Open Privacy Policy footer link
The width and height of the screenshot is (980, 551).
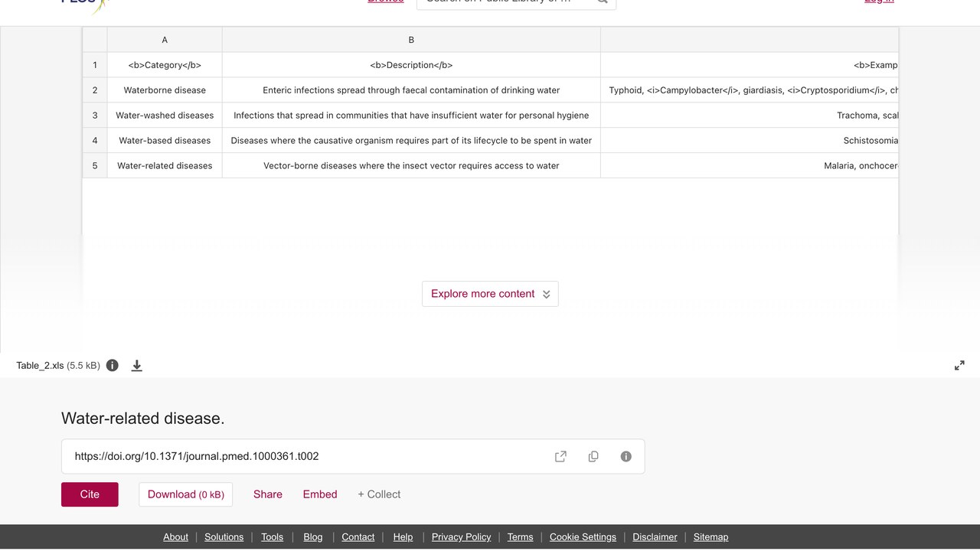[461, 537]
